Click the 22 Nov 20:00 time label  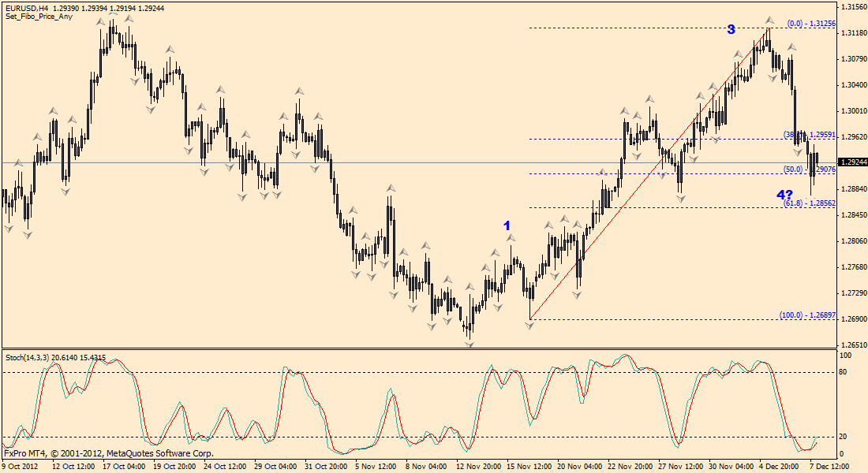[x=630, y=467]
